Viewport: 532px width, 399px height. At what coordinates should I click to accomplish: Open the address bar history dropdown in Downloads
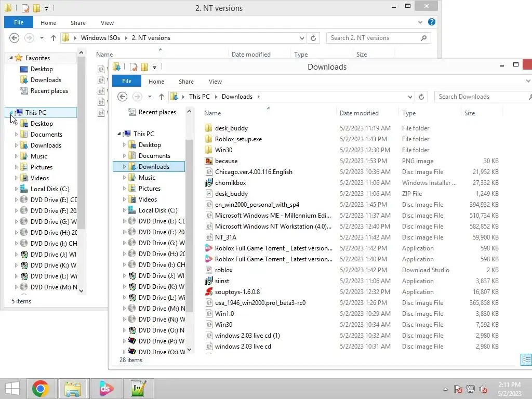pyautogui.click(x=410, y=97)
